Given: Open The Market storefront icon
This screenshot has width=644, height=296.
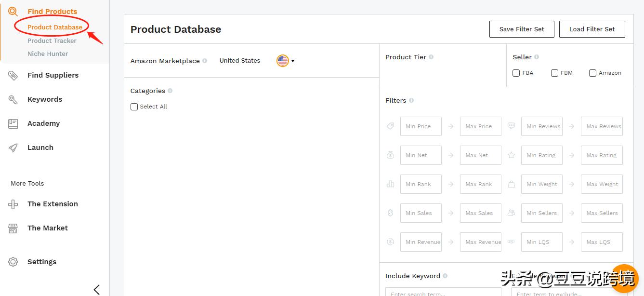Looking at the screenshot, I should click(13, 228).
